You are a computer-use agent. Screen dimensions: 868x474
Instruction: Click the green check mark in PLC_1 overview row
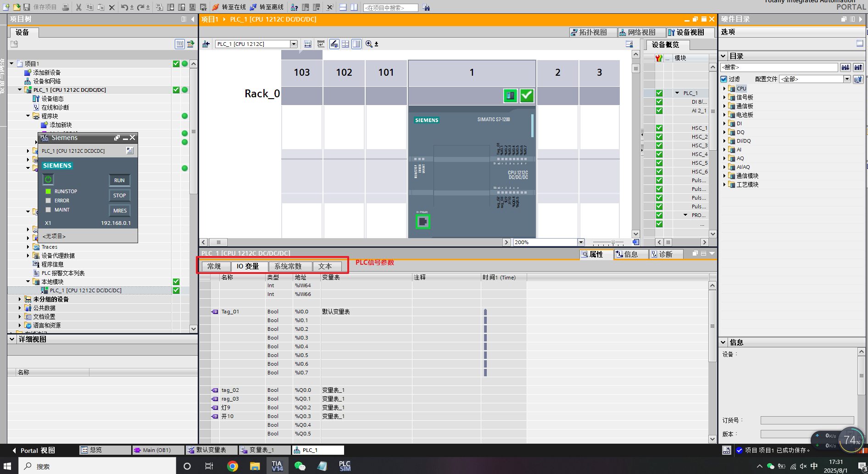[x=659, y=93]
